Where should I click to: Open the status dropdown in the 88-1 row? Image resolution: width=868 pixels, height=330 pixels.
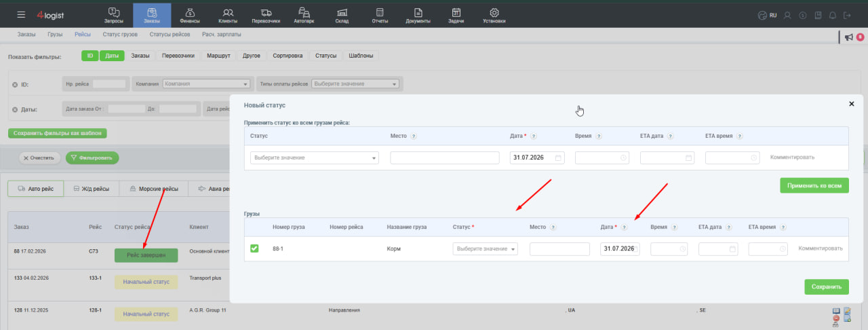point(485,249)
